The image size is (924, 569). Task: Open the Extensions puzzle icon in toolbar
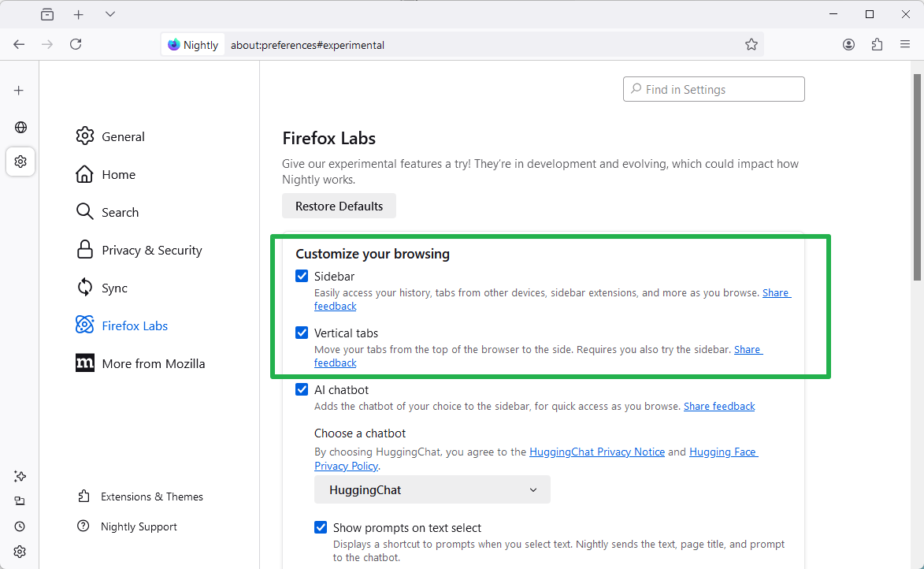pos(877,44)
